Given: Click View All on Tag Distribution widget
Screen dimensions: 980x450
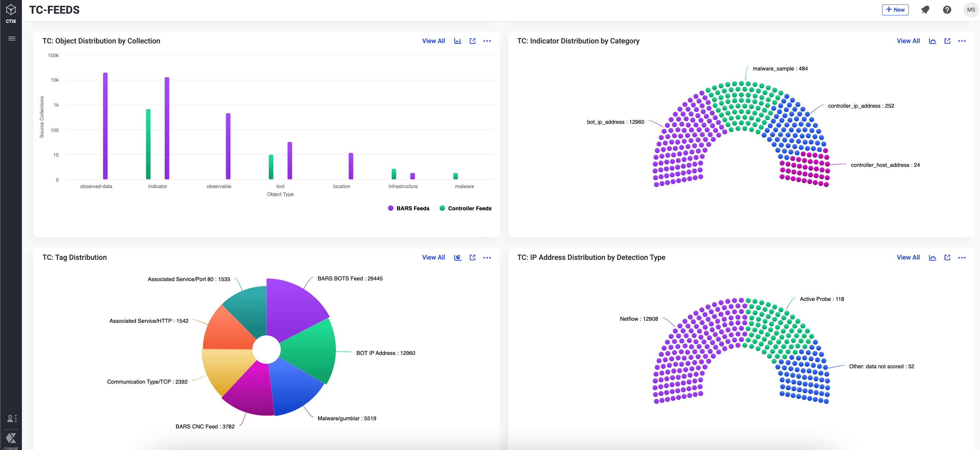Looking at the screenshot, I should tap(433, 257).
